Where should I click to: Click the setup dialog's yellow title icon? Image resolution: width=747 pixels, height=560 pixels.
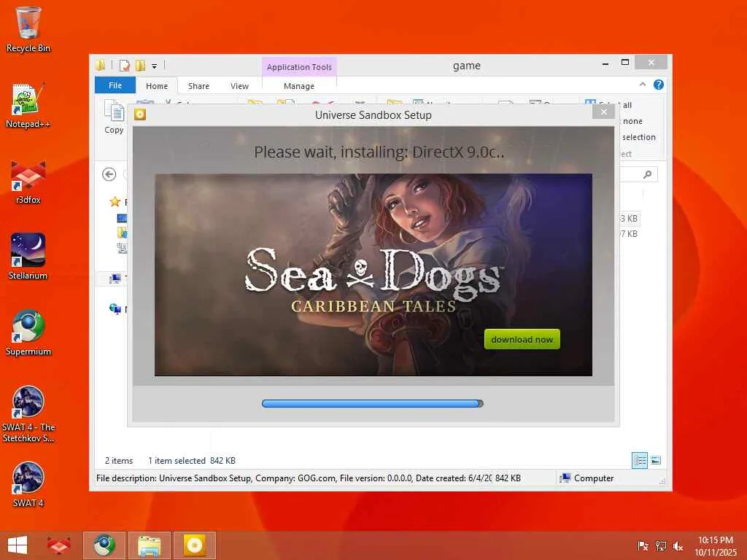coord(140,114)
